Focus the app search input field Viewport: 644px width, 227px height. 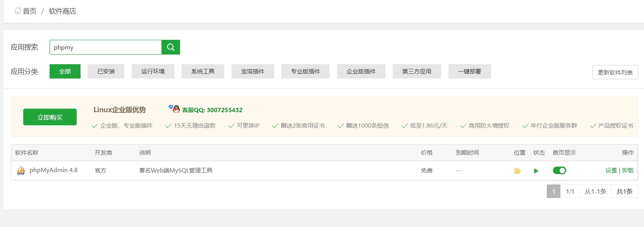(x=106, y=47)
